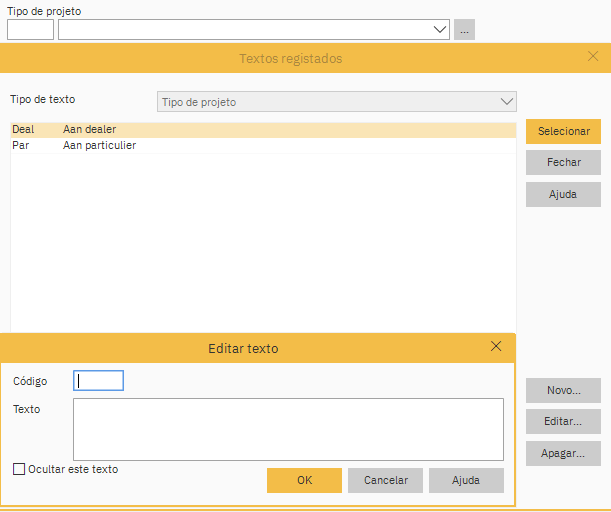
Task: Expand the Tipo de projeto combo box at top
Action: pos(440,30)
